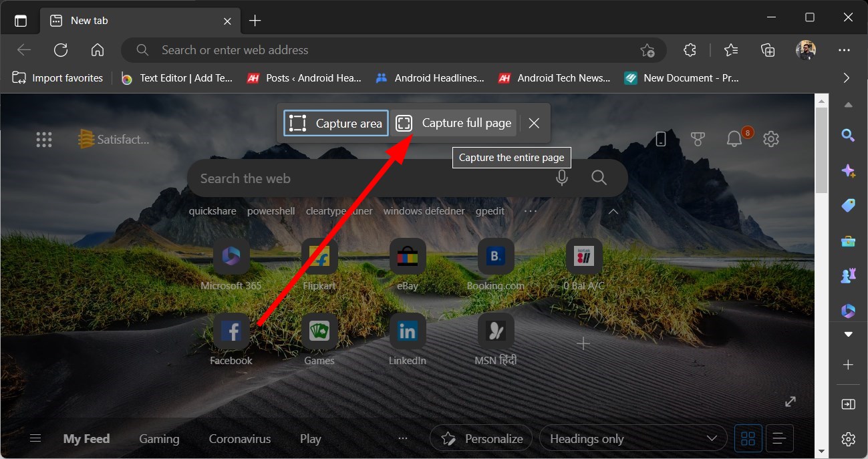Add sidebar app with plus icon
Image resolution: width=868 pixels, height=459 pixels.
(848, 365)
